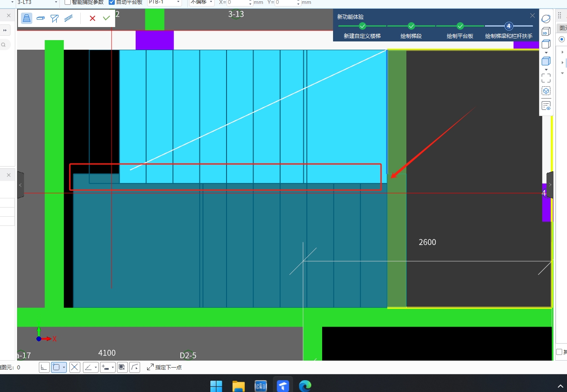This screenshot has width=567, height=392.
Task: Open Microsoft Edge from taskbar
Action: pyautogui.click(x=305, y=386)
